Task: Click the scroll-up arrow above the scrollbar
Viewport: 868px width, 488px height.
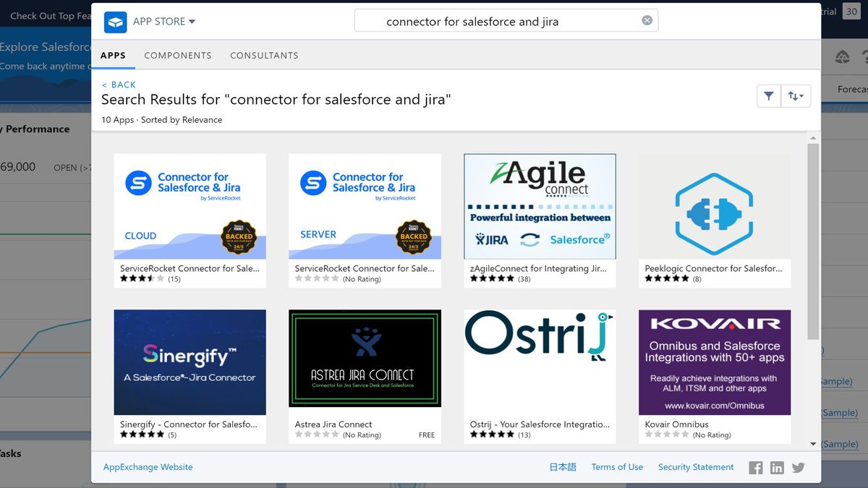Action: click(813, 137)
